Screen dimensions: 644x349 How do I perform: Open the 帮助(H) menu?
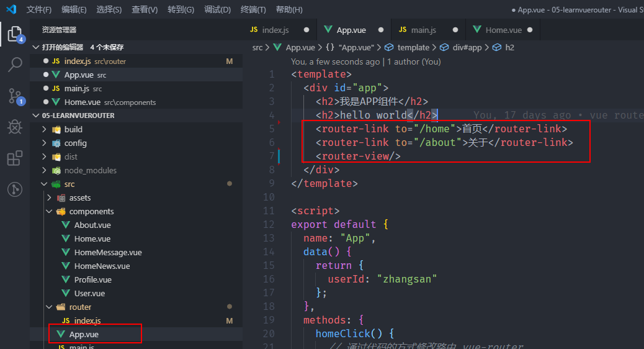point(289,9)
